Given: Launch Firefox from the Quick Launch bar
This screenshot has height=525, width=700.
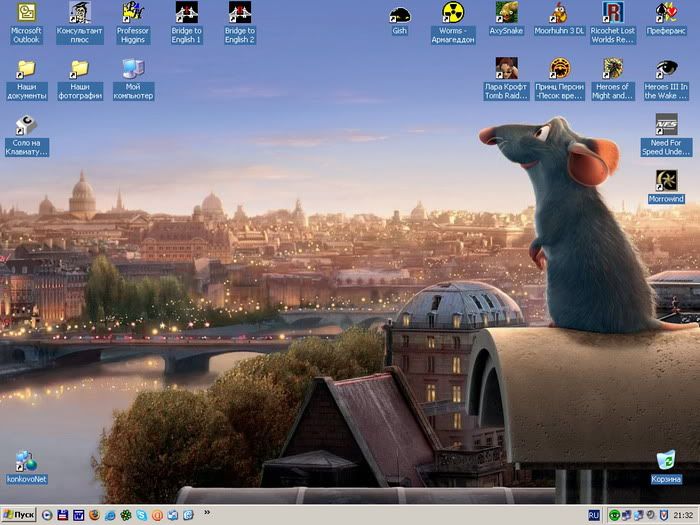Looking at the screenshot, I should pyautogui.click(x=94, y=515).
